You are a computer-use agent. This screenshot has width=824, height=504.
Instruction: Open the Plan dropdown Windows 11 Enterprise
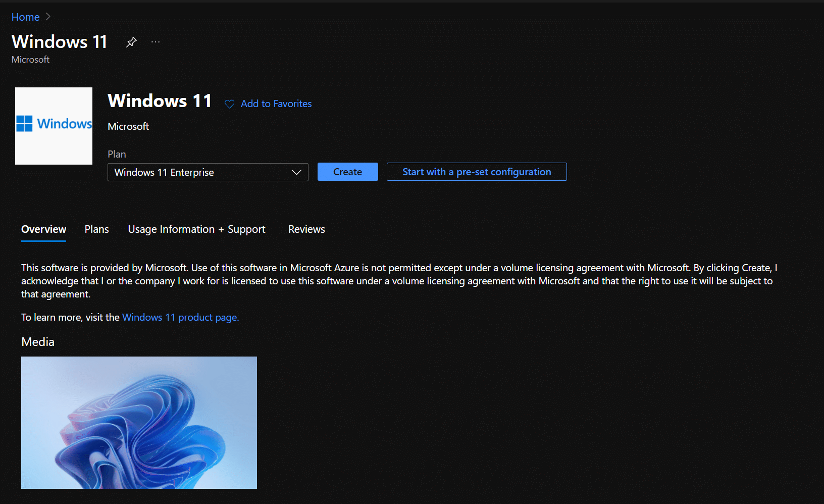208,172
